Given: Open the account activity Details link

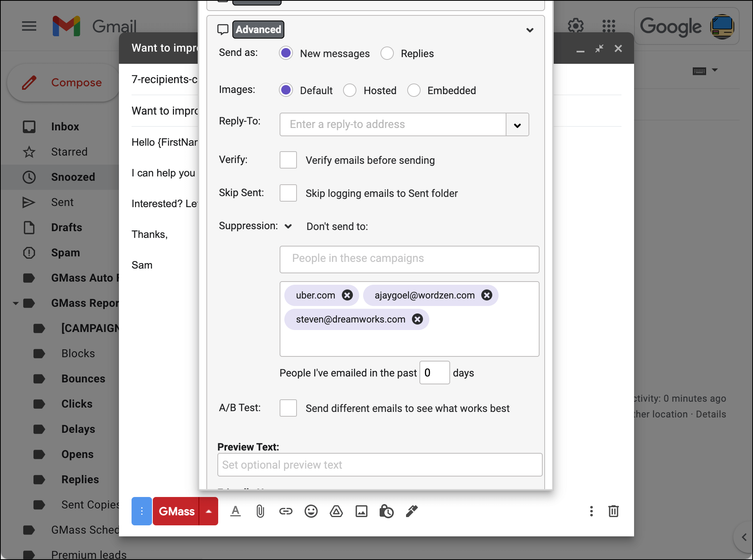Looking at the screenshot, I should coord(711,414).
